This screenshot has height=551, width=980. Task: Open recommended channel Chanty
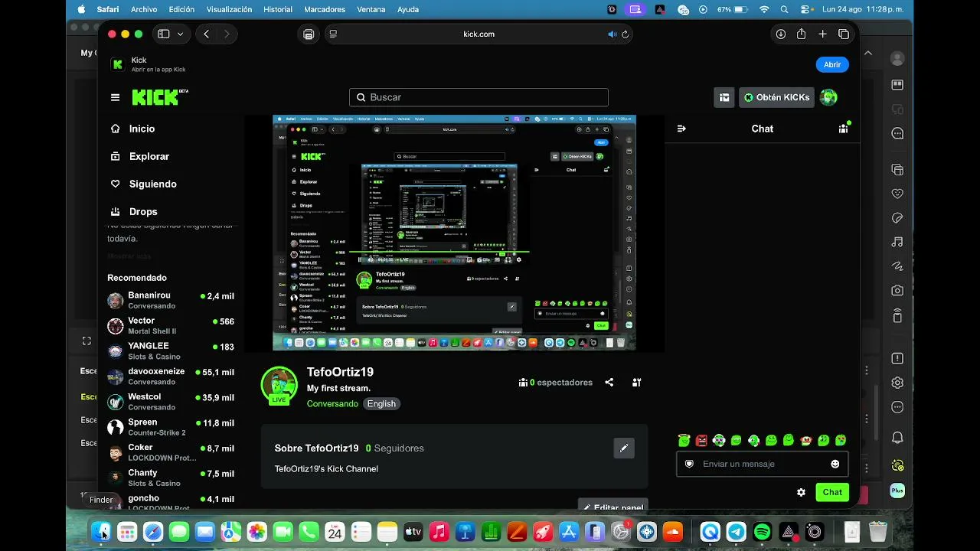(171, 478)
